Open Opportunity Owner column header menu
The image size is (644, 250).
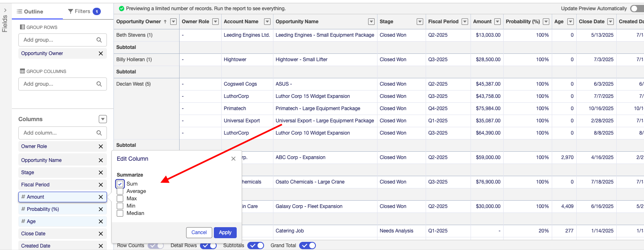click(173, 22)
